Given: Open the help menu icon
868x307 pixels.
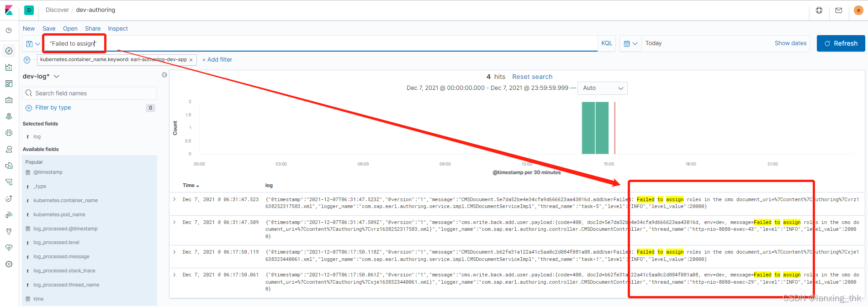Looking at the screenshot, I should pos(819,10).
